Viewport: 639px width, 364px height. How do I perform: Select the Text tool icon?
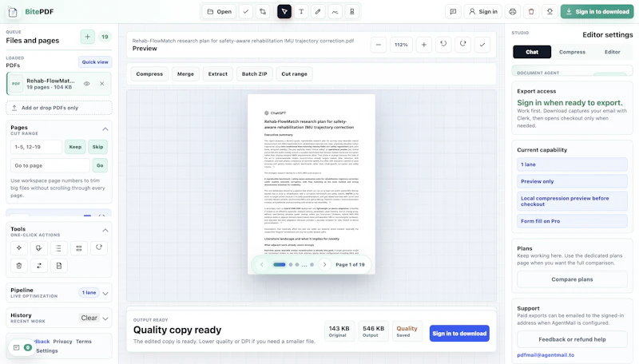(x=301, y=12)
